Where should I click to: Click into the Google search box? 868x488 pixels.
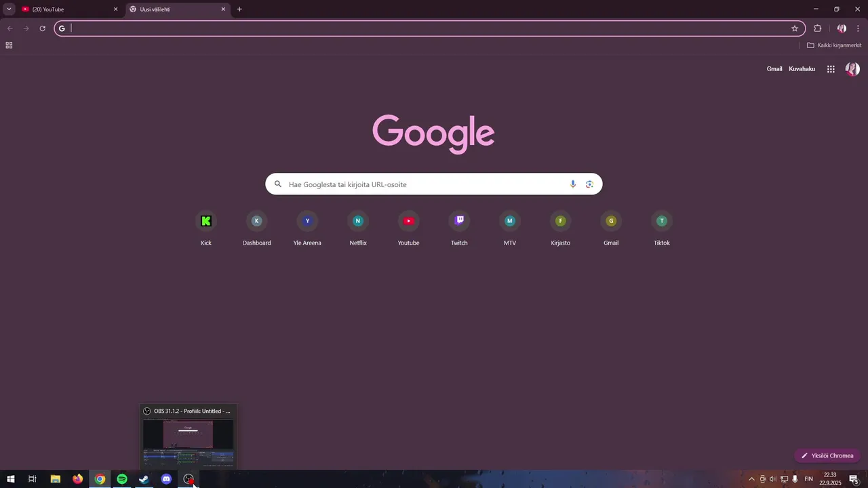coord(434,184)
